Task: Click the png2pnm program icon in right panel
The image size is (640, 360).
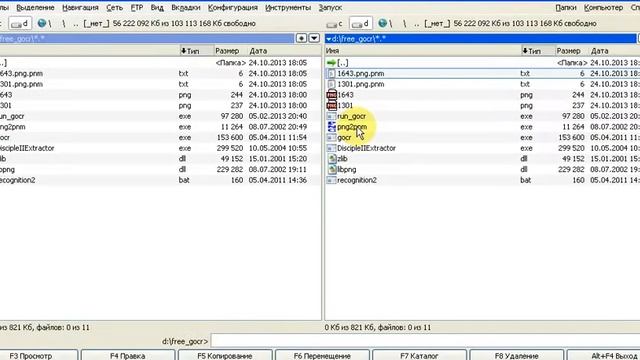Action: pos(331,127)
